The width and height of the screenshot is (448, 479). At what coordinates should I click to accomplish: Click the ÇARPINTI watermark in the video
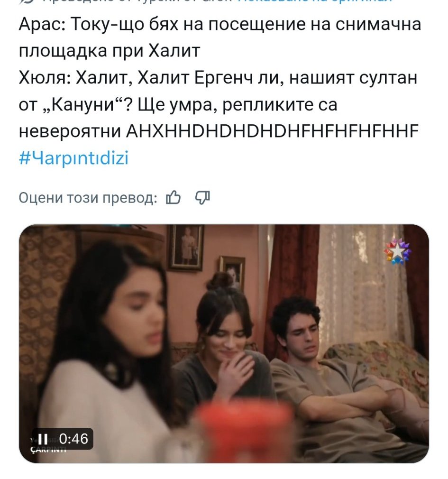48,450
